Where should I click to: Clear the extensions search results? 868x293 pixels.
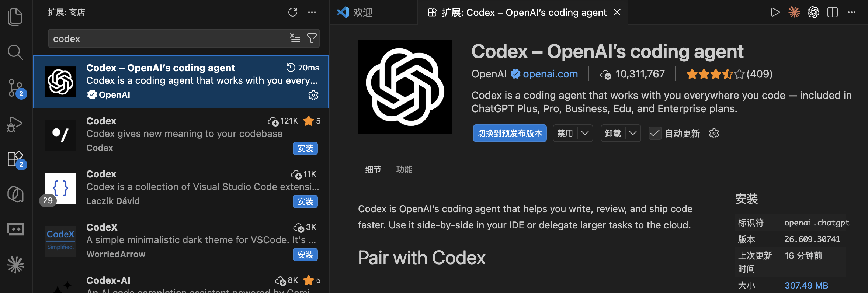295,38
